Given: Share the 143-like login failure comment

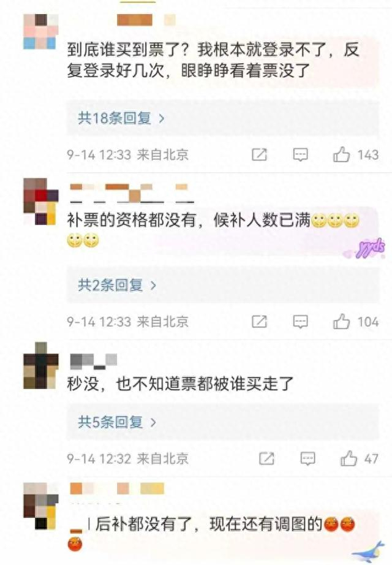Looking at the screenshot, I should [260, 154].
